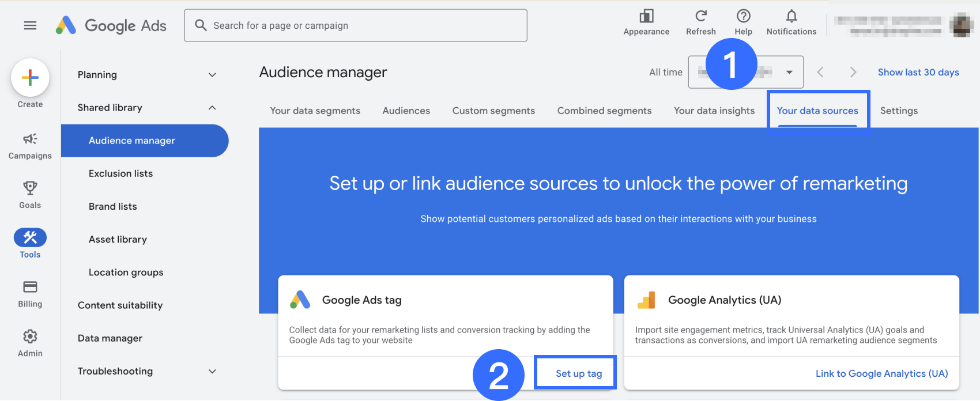Open Combined segments tab
980x401 pixels.
[604, 111]
